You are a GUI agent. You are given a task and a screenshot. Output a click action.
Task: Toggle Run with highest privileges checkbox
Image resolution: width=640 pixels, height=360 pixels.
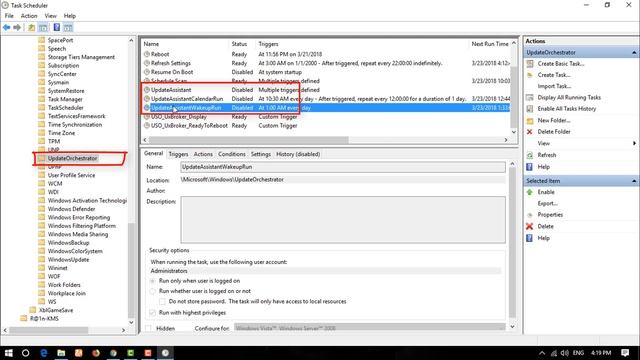tap(153, 313)
